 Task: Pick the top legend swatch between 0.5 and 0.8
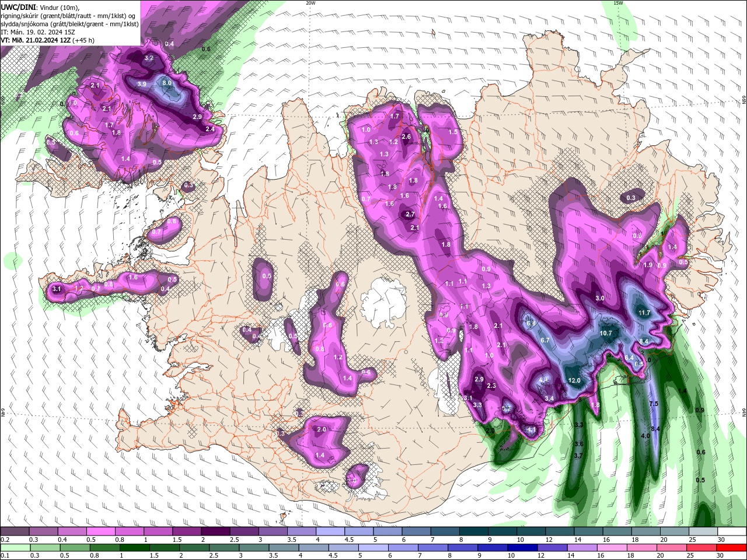(101, 531)
